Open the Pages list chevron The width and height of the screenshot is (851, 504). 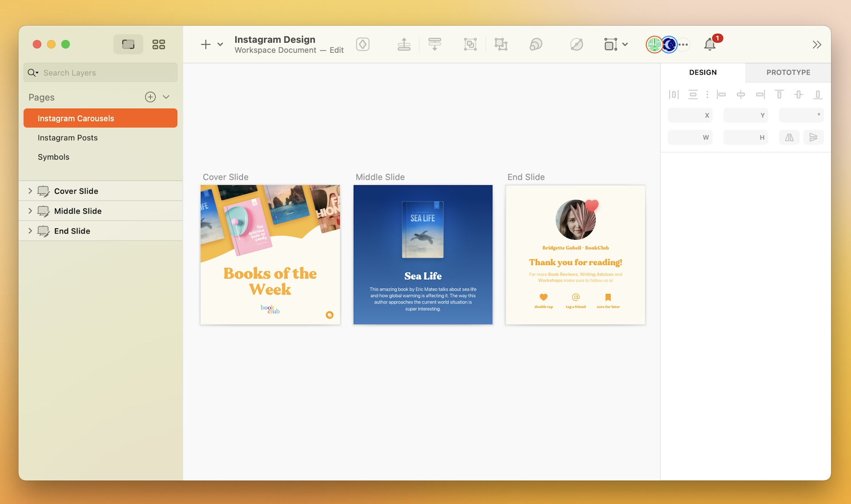click(x=166, y=97)
